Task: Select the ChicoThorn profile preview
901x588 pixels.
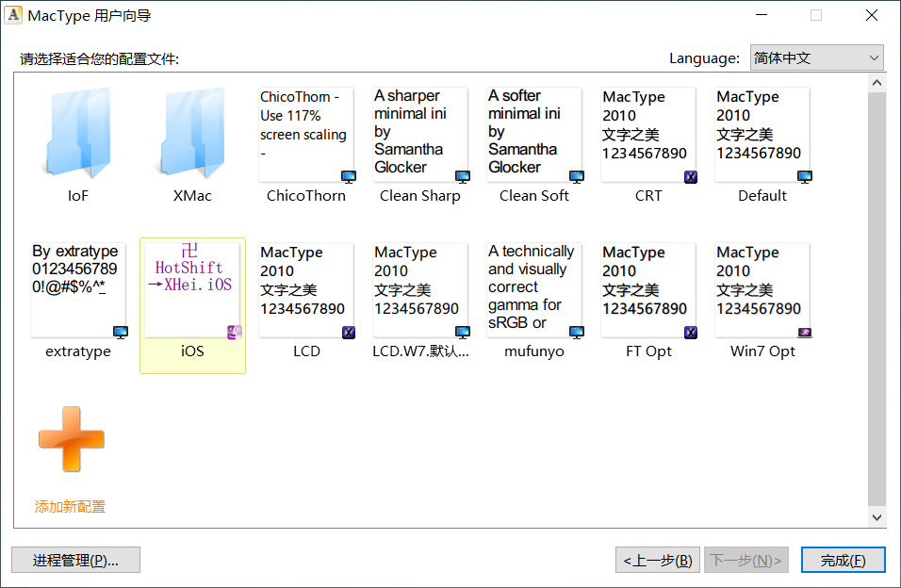Action: click(306, 135)
